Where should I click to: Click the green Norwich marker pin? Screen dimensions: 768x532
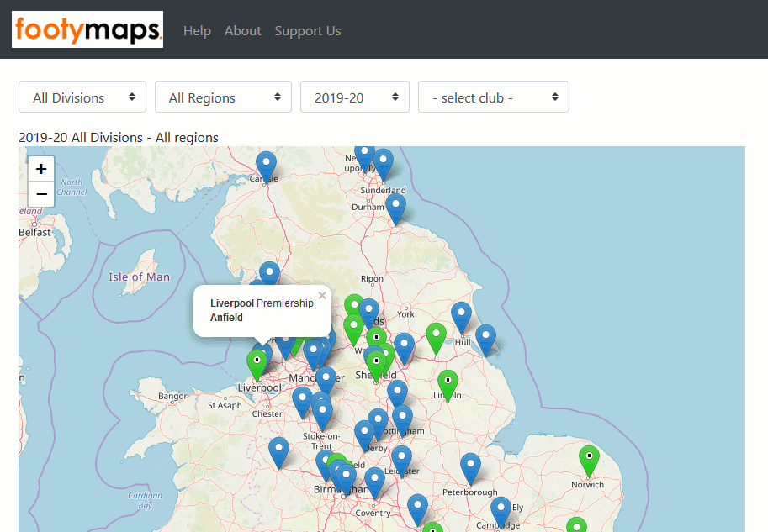click(589, 459)
